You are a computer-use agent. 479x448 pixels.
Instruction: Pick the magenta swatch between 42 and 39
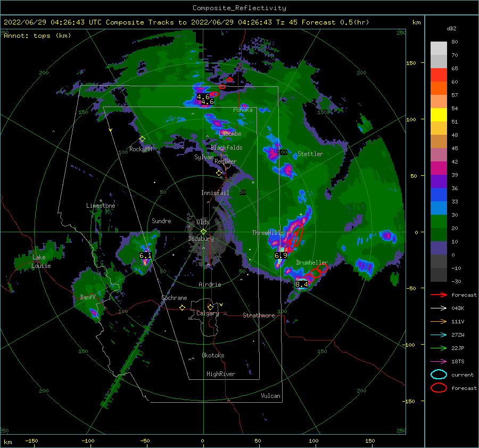(x=439, y=168)
